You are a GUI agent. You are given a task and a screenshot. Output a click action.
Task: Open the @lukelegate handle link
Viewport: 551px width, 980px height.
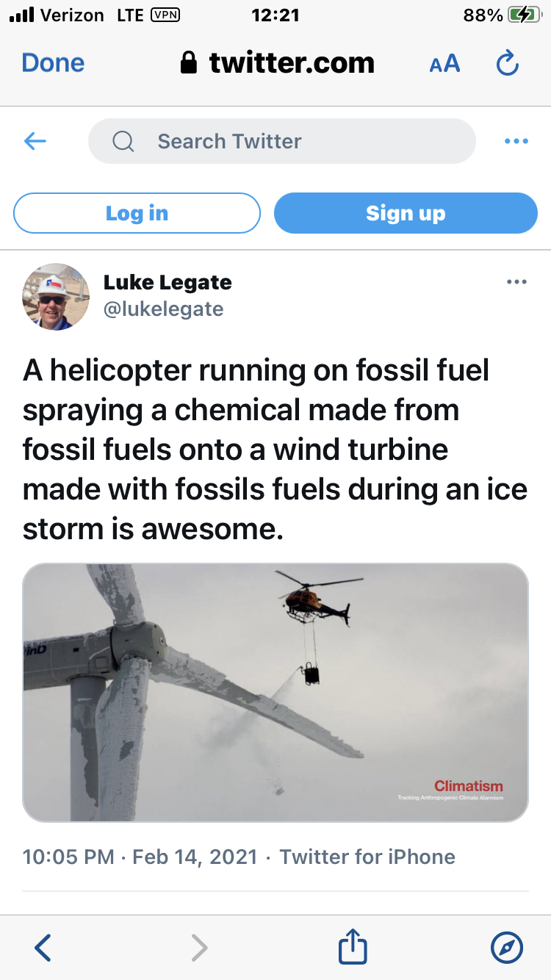[163, 309]
